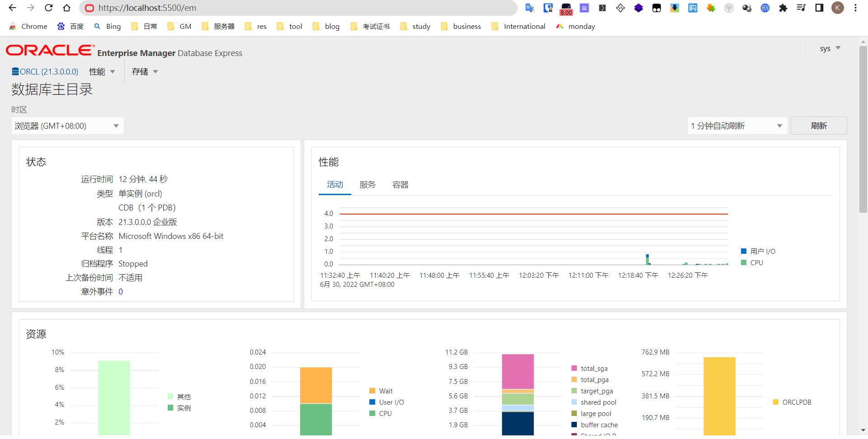Click the orange-green double arrow download extension
The image size is (868, 439).
pyautogui.click(x=711, y=8)
